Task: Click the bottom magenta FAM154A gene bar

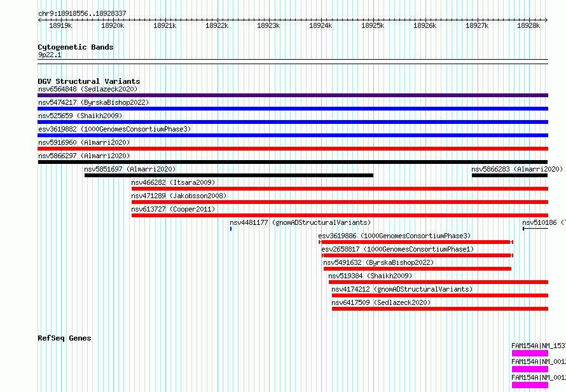Action: point(530,385)
